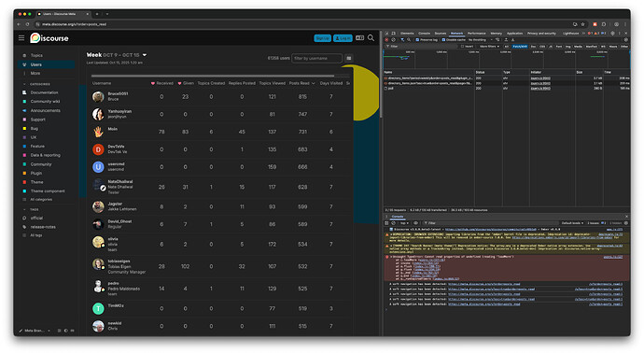Open console top context dropdown

[x=404, y=223]
